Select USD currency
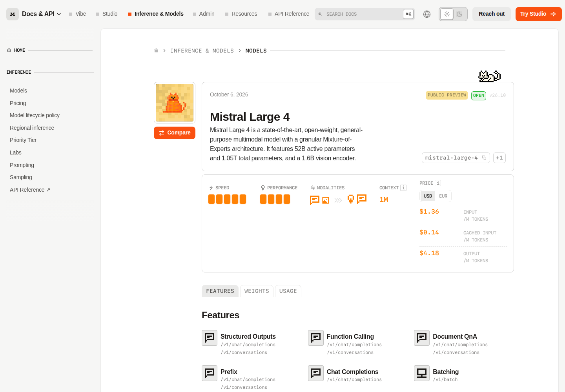 tap(428, 196)
